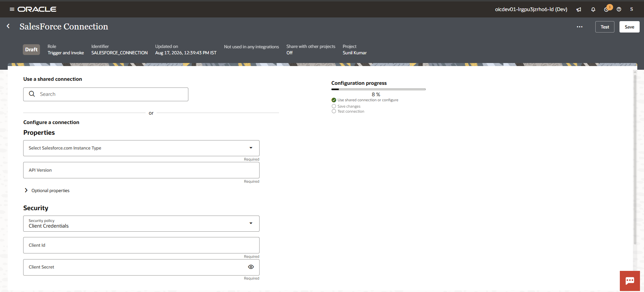644x292 pixels.
Task: Click the 8 % progress value
Action: point(376,95)
